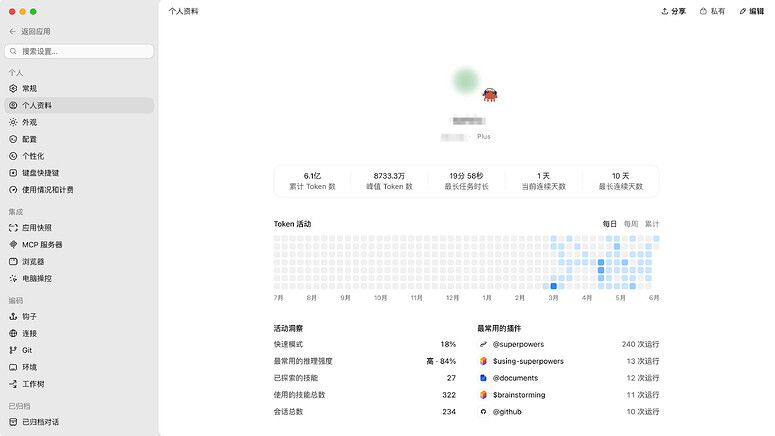Open the 连接 globe icon

13,333
